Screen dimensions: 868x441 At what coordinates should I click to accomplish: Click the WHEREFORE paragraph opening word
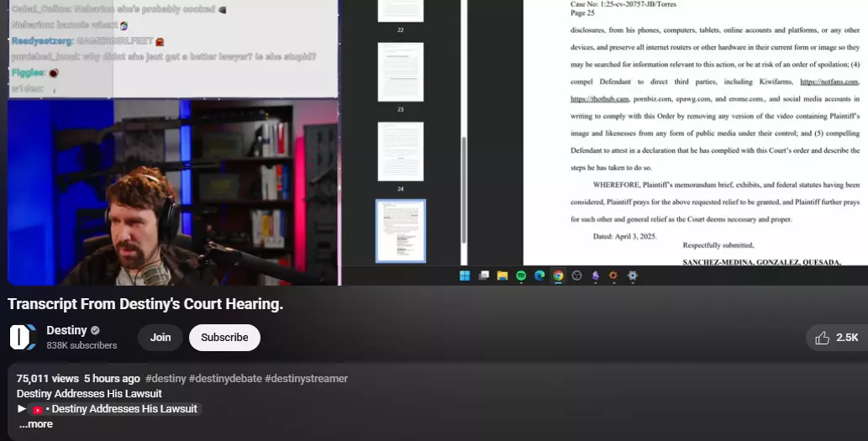point(616,185)
